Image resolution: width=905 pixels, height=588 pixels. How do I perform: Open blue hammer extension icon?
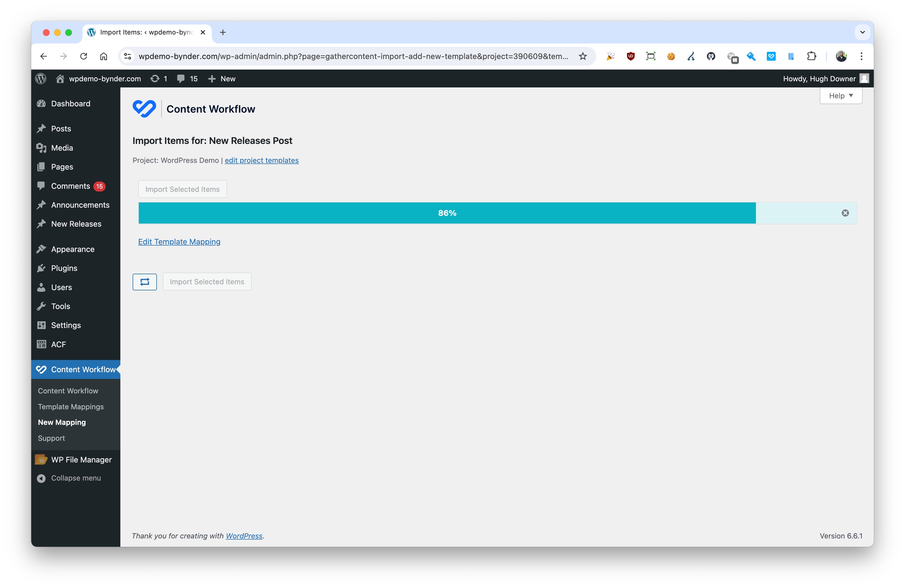click(751, 56)
